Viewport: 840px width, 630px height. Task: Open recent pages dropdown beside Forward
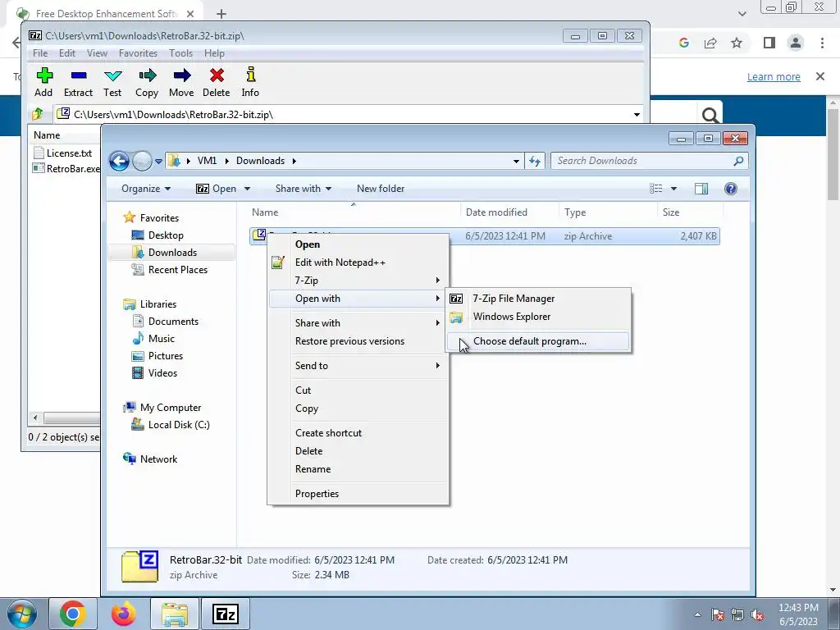tap(158, 161)
